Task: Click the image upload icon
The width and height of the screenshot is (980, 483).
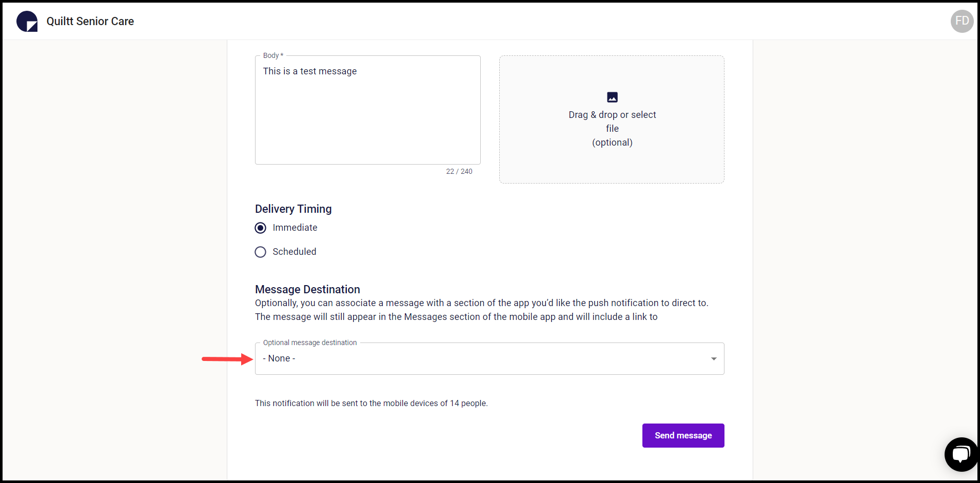Action: [x=612, y=97]
